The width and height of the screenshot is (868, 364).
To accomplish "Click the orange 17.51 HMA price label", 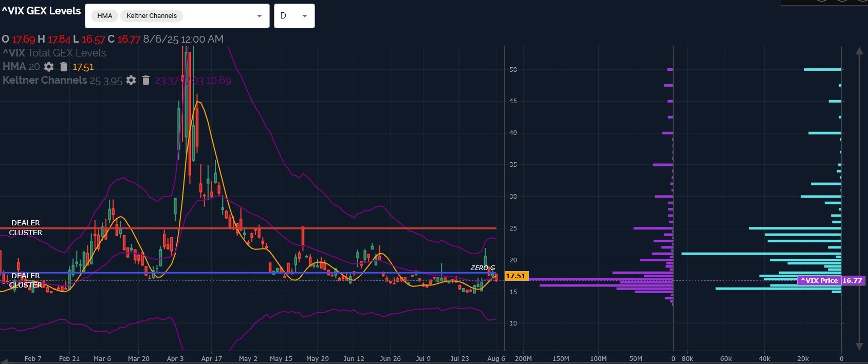I will pos(515,276).
